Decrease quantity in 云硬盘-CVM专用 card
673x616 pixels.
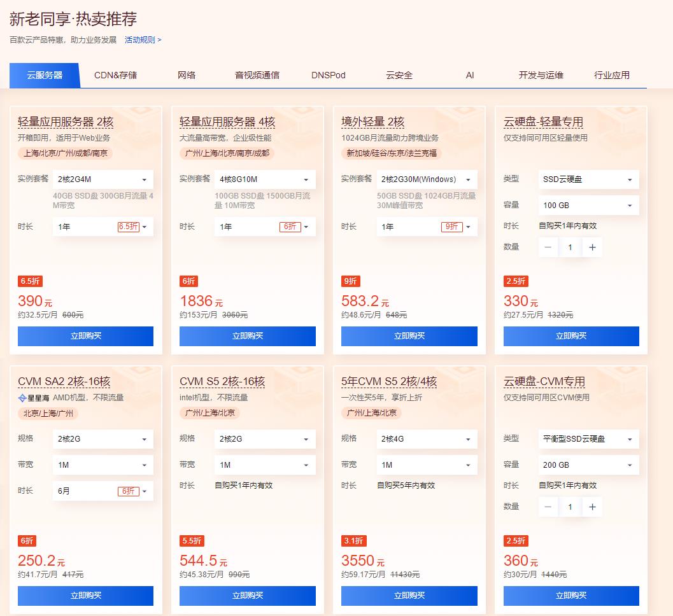[x=548, y=507]
